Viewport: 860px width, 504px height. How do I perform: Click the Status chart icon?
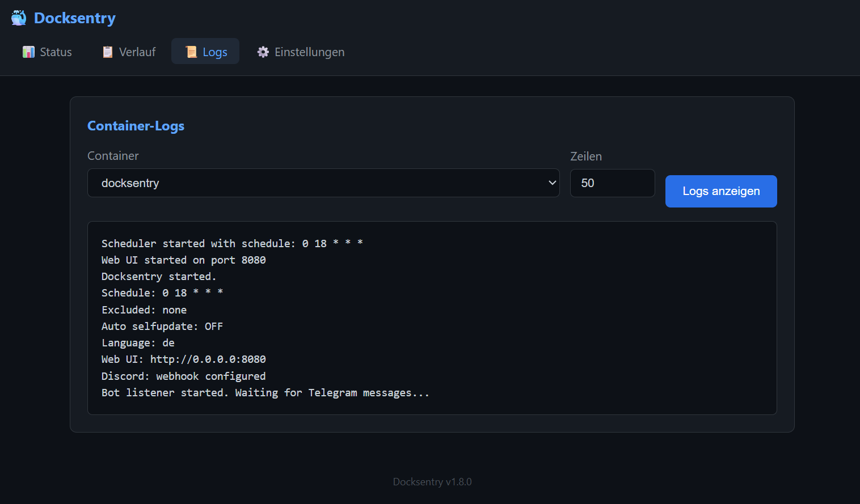click(28, 52)
